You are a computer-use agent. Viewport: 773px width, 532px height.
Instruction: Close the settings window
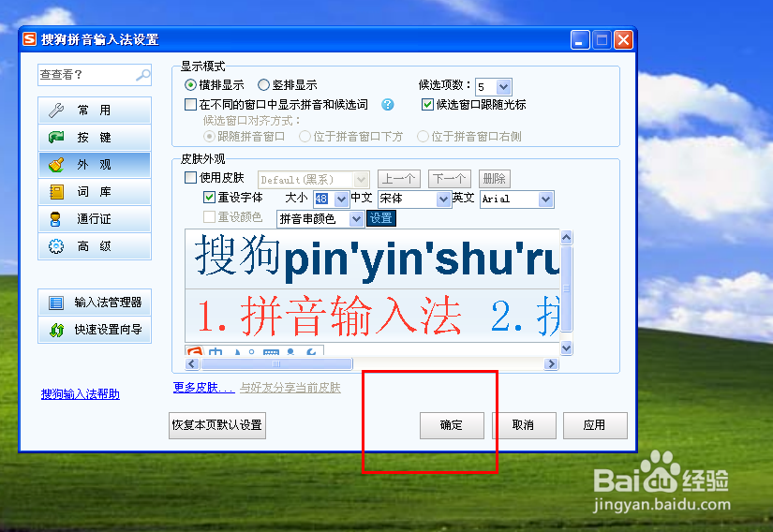(x=623, y=39)
